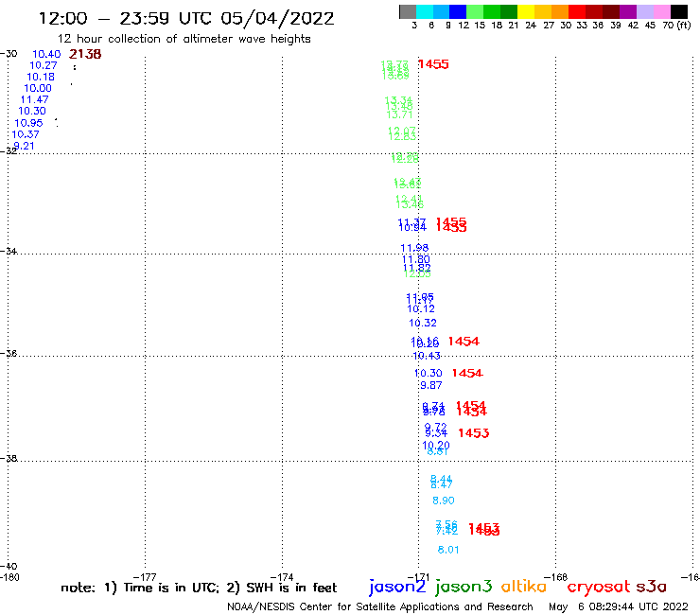Pick the purple swatch in the color scale
700x615 pixels.
(628, 11)
